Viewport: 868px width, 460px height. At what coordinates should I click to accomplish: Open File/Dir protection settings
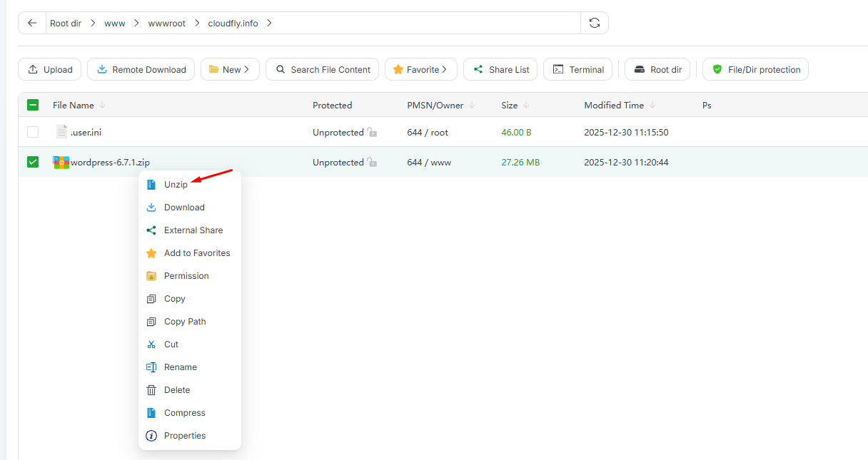pyautogui.click(x=755, y=69)
